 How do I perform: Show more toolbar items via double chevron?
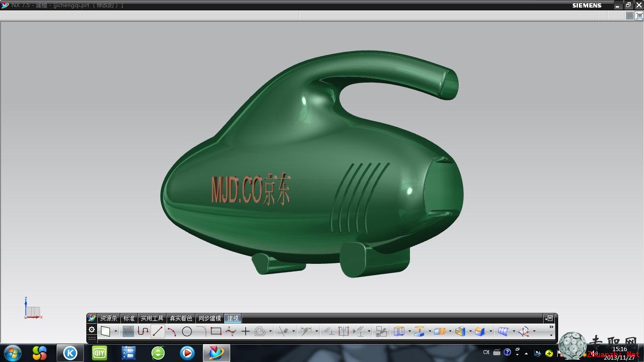click(x=551, y=327)
